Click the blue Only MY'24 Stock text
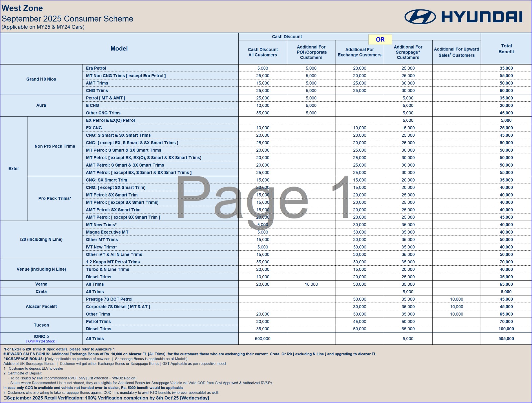 (x=41, y=341)
